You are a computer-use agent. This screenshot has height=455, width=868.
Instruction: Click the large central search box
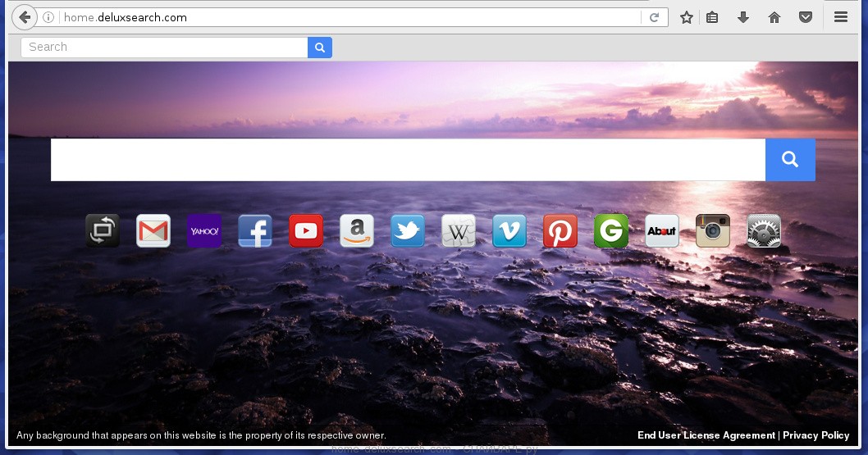(x=408, y=160)
